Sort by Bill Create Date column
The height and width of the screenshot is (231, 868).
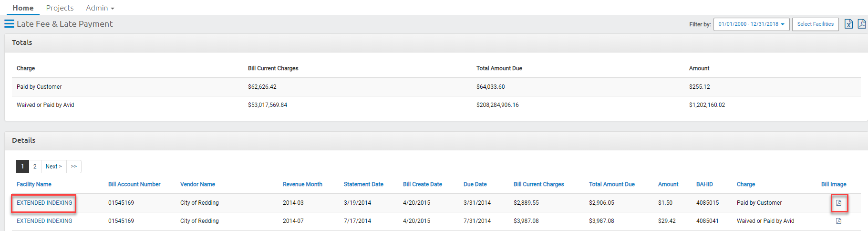click(422, 184)
